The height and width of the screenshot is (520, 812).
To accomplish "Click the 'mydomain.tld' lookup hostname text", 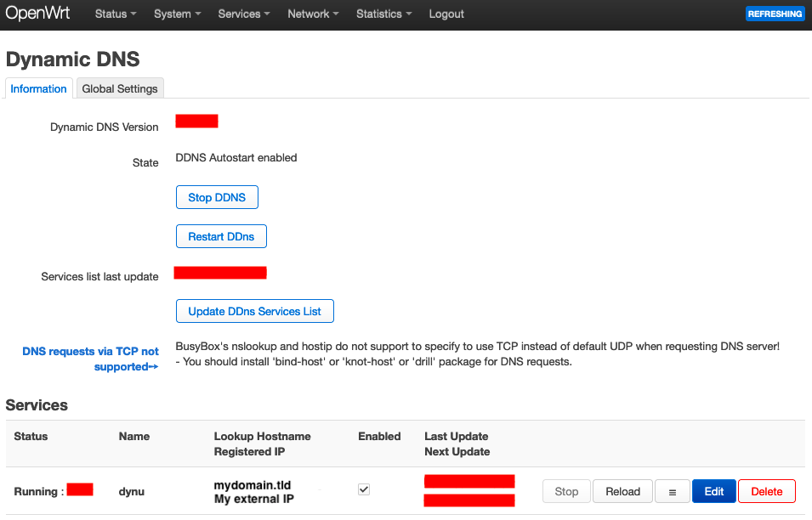I will point(253,485).
